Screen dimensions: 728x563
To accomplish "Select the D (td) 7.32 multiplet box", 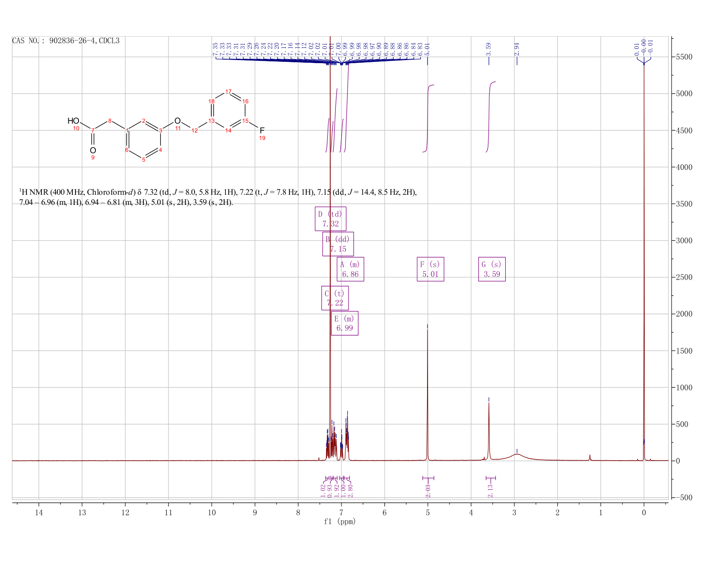I will (330, 219).
